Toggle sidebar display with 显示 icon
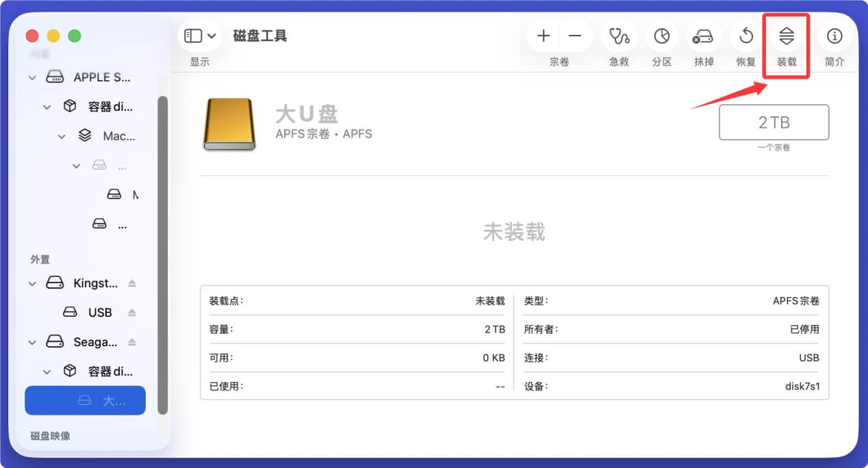 193,36
